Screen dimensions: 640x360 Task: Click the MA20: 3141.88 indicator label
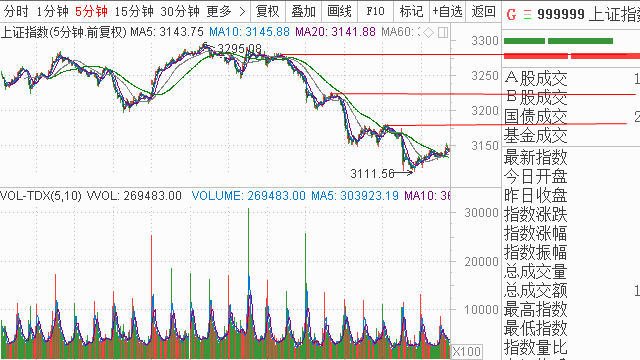(x=335, y=32)
